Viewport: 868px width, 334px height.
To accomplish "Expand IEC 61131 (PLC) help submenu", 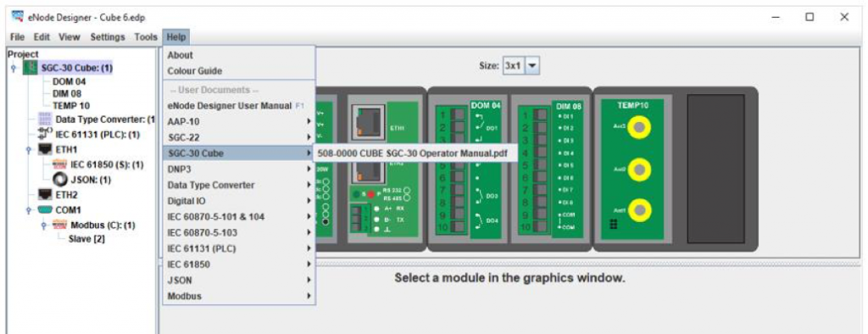I will click(x=239, y=248).
